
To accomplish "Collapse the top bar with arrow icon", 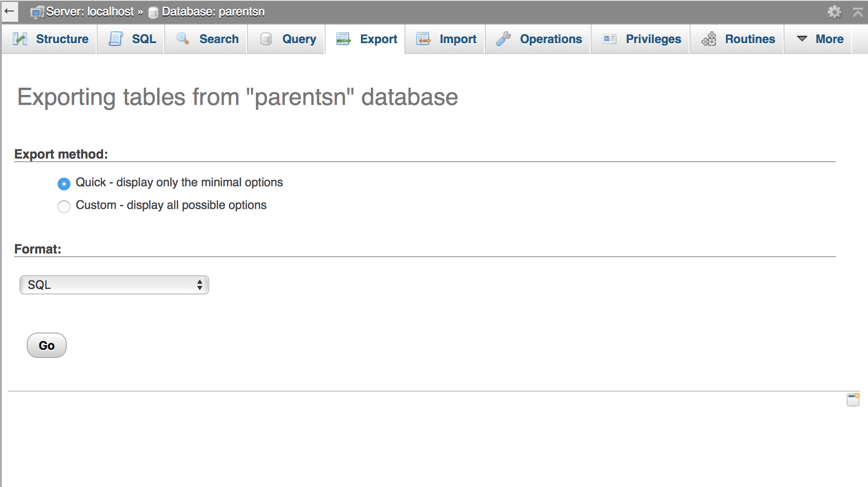I will pos(858,12).
